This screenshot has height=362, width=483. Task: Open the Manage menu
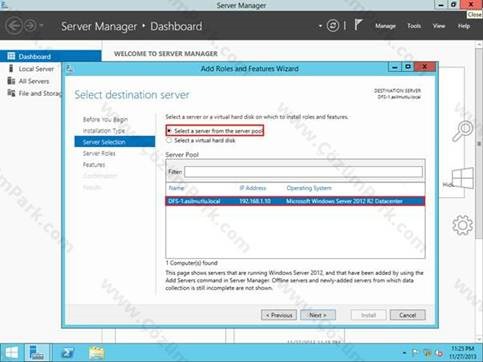(x=385, y=26)
